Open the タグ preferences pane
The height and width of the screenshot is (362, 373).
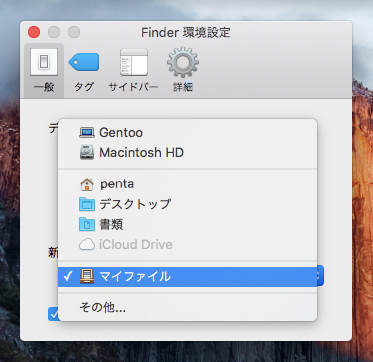84,71
